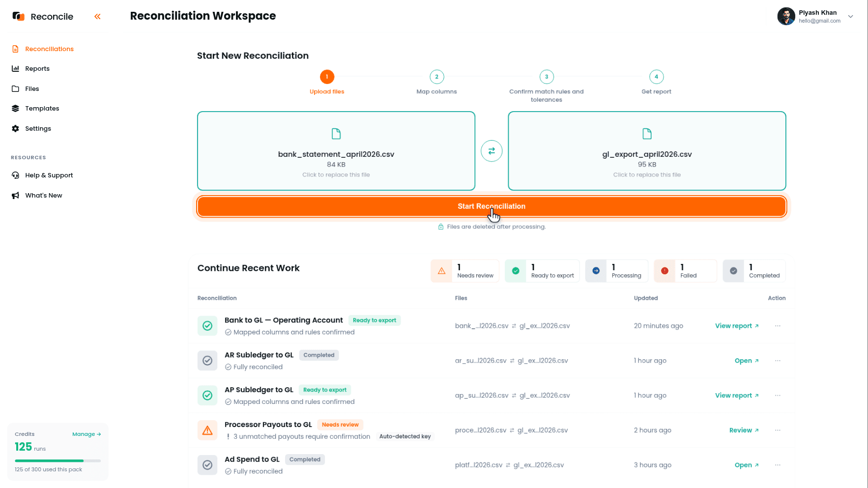Click gray check icon for Ad Spend
This screenshot has width=868, height=488.
[x=207, y=465]
